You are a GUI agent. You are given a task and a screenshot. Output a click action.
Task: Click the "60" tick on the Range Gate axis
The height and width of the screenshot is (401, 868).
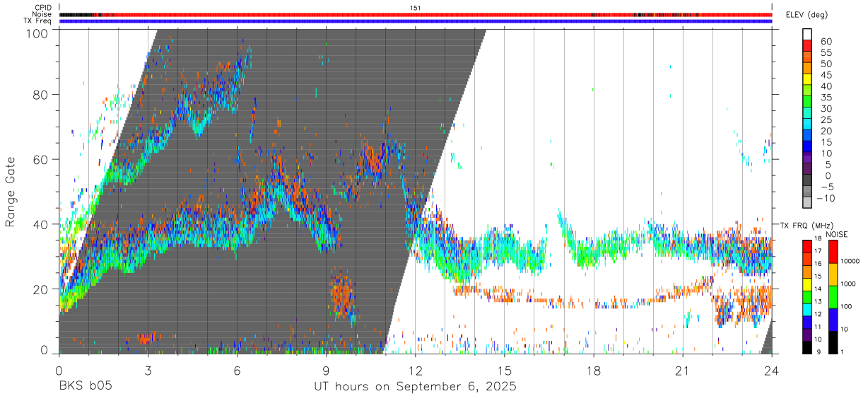coord(41,160)
